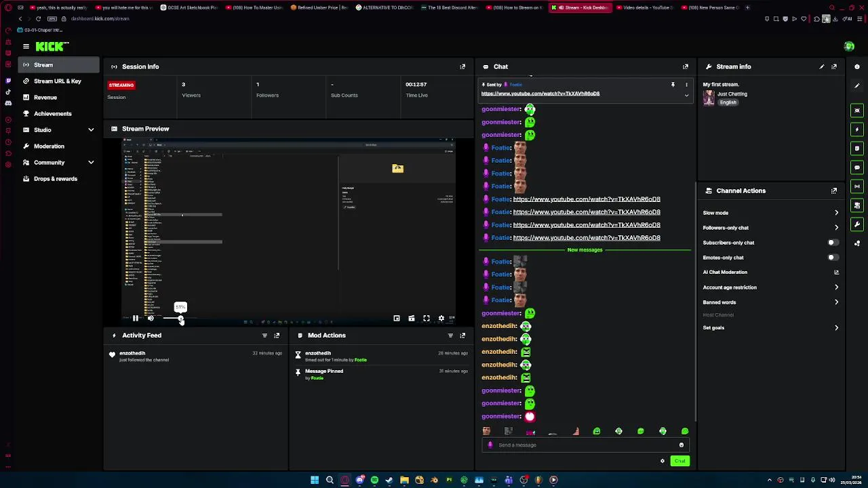Go to Revenue in sidebar

point(59,98)
